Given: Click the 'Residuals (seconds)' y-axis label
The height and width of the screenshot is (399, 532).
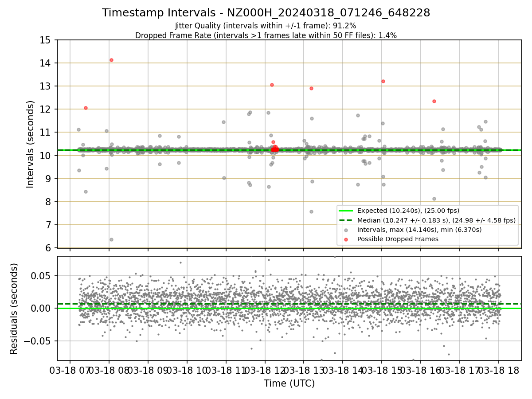Looking at the screenshot, I should tap(14, 309).
